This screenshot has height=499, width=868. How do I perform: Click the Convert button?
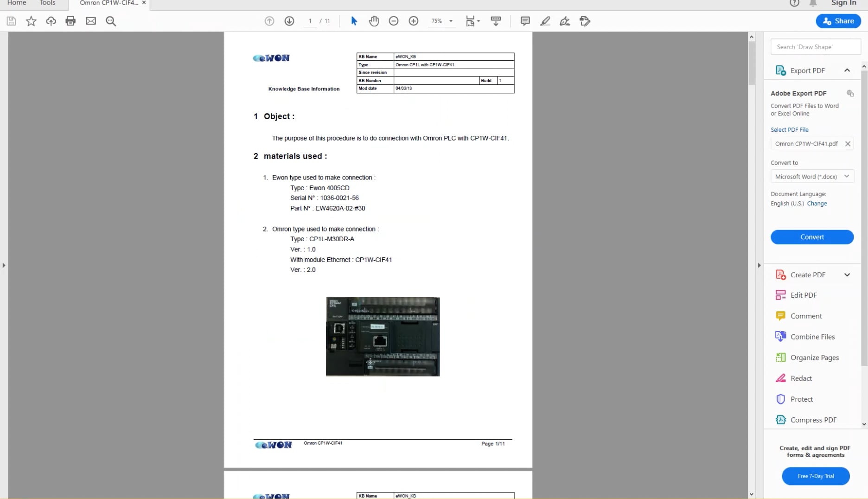pos(812,237)
